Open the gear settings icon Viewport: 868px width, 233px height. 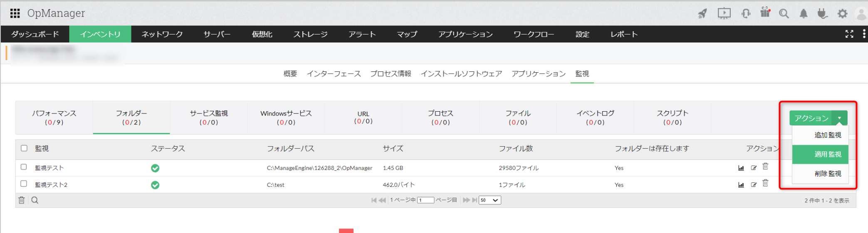(x=843, y=14)
